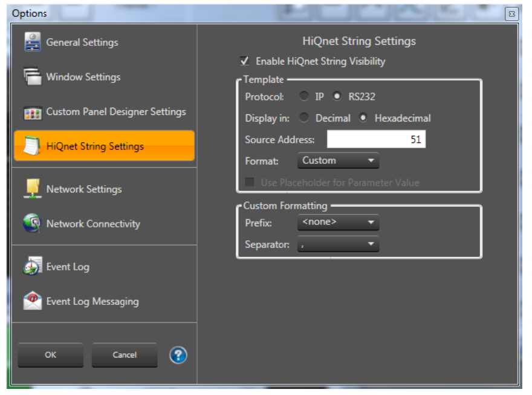
Task: Choose the RS232 protocol option
Action: [337, 96]
